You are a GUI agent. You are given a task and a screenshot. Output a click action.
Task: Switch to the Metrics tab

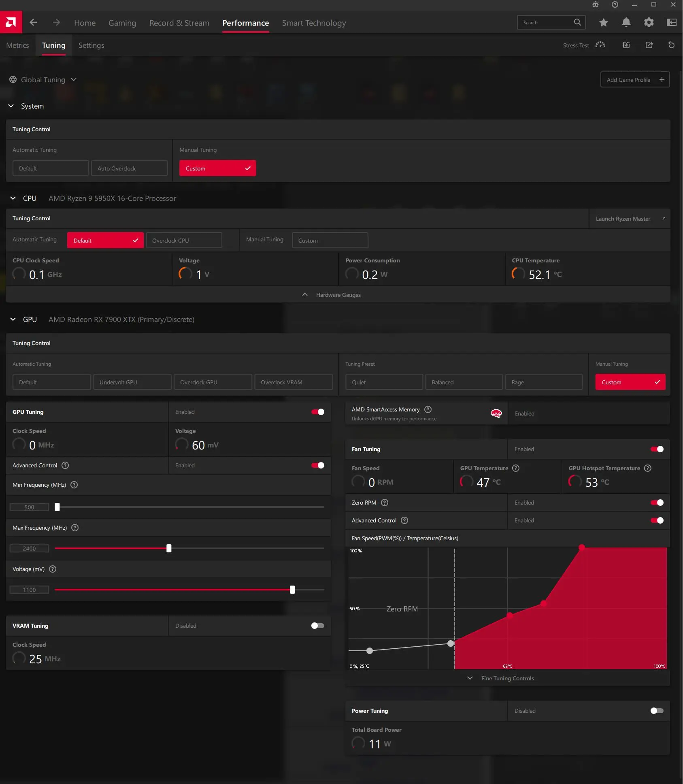pyautogui.click(x=17, y=45)
